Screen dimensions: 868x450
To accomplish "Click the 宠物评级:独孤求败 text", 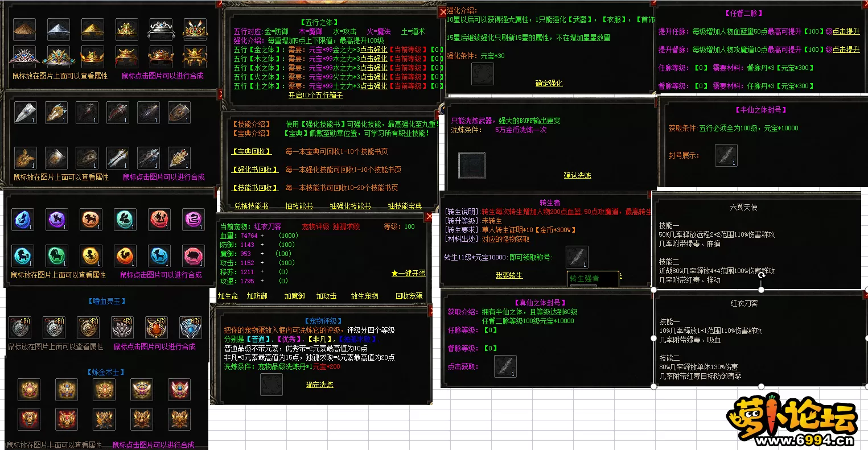I will 331,226.
